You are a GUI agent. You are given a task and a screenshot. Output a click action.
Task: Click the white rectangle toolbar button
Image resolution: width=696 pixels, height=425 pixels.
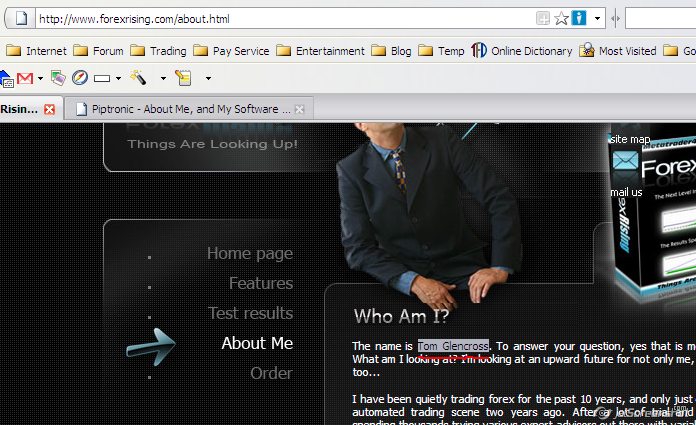click(x=102, y=79)
